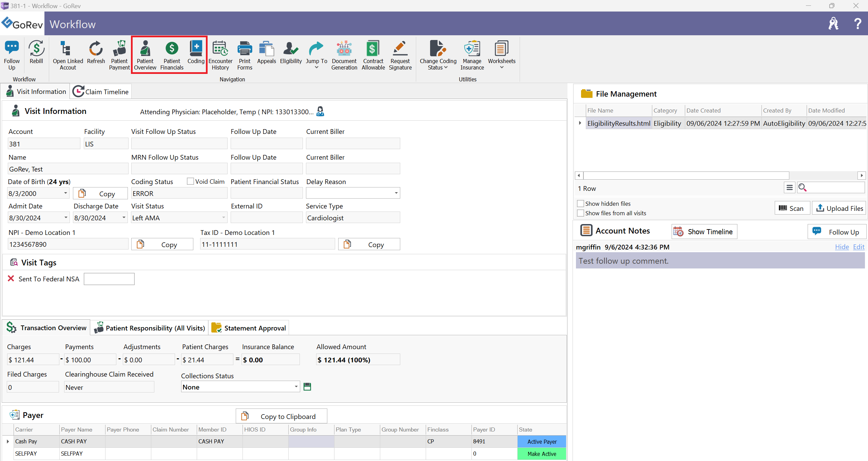Open the Delay Reason dropdown
868x461 pixels.
pos(396,193)
